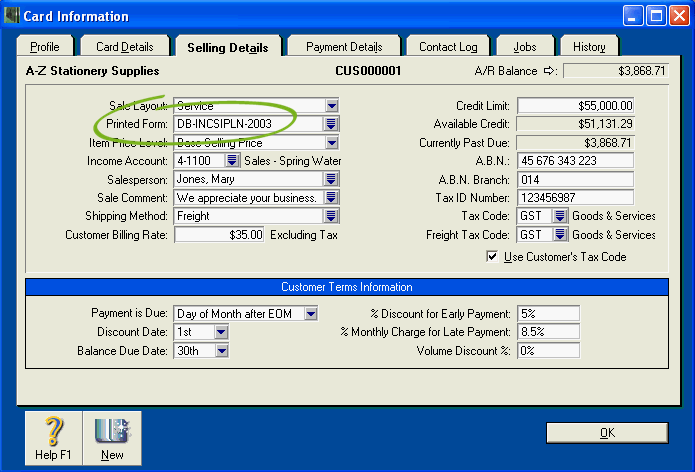
Task: Open the Salesperson selection list icon
Action: click(331, 179)
